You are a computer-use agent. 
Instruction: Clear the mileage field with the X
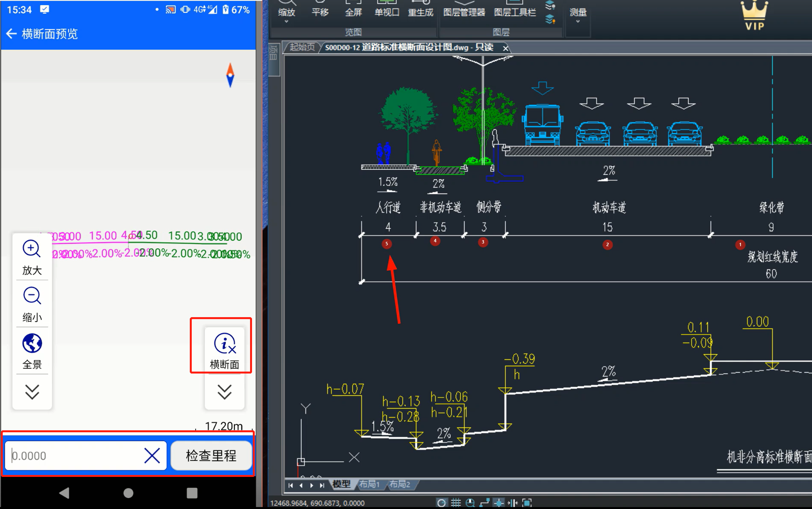click(152, 456)
